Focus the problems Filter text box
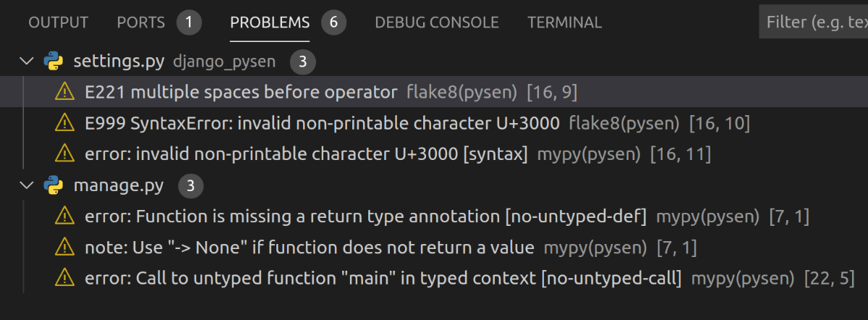The height and width of the screenshot is (320, 868). pyautogui.click(x=814, y=22)
